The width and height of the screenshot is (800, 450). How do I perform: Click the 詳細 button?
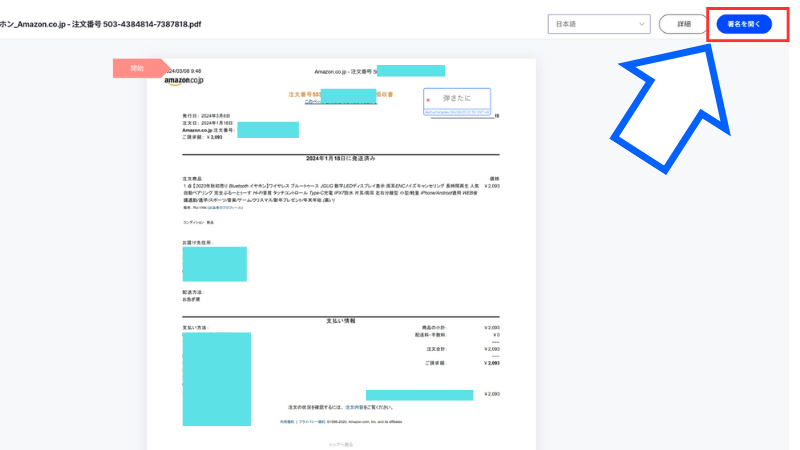pos(684,24)
